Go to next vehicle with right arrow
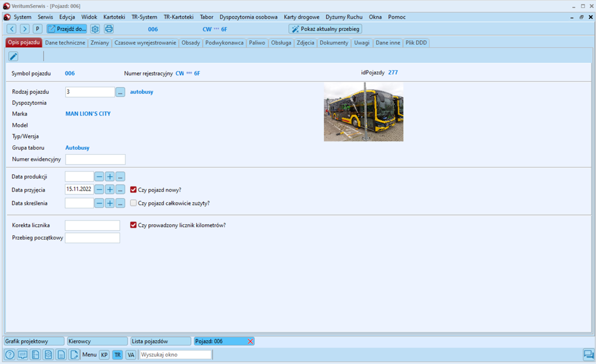 pyautogui.click(x=24, y=29)
